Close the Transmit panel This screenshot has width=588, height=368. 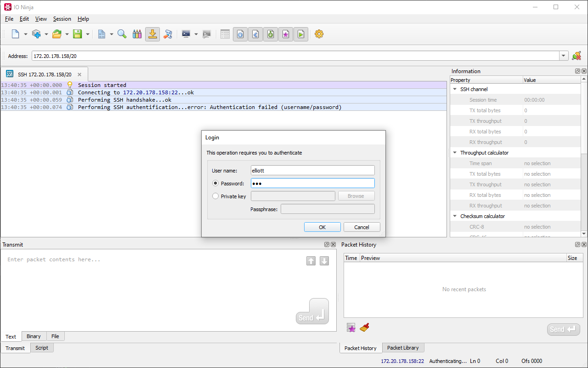pos(333,245)
